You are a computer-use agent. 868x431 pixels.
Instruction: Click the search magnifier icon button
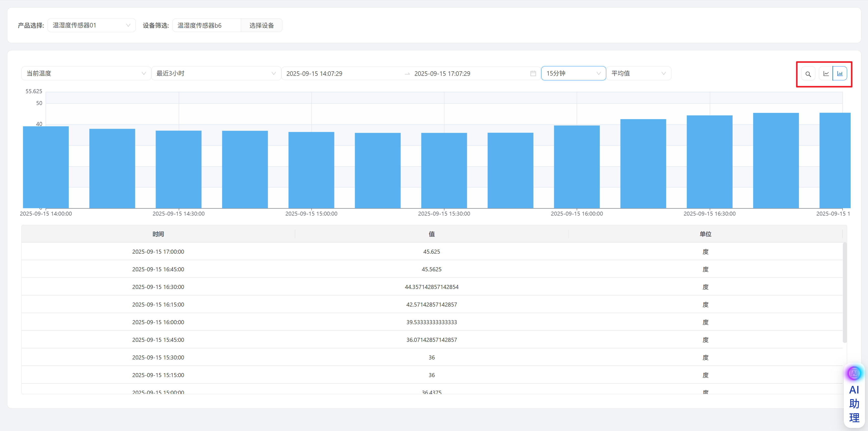[x=808, y=74]
